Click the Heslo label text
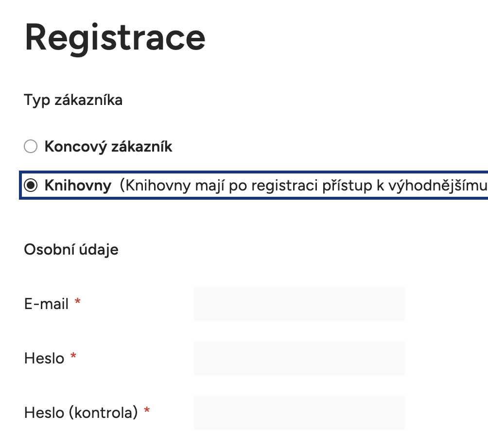The width and height of the screenshot is (488, 448). click(43, 358)
